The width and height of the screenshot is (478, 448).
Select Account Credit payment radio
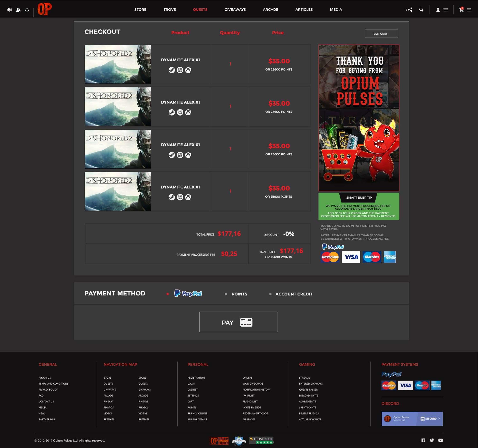pyautogui.click(x=270, y=294)
